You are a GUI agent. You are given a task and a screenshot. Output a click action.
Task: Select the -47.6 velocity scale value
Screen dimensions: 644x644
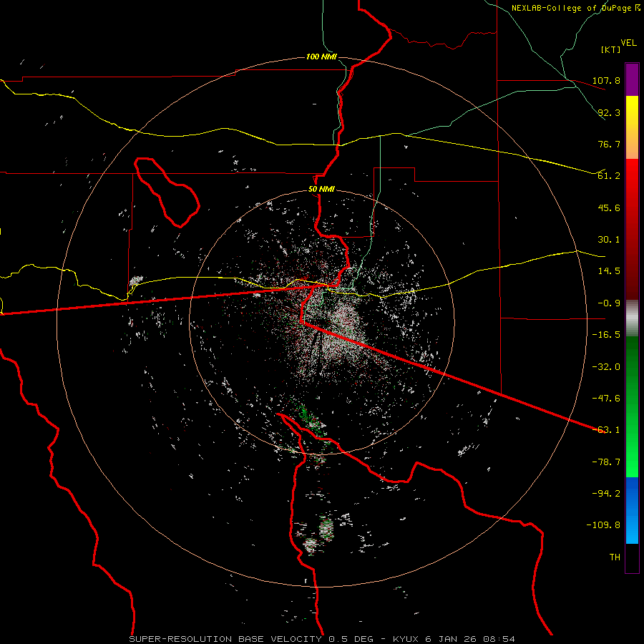pyautogui.click(x=606, y=399)
